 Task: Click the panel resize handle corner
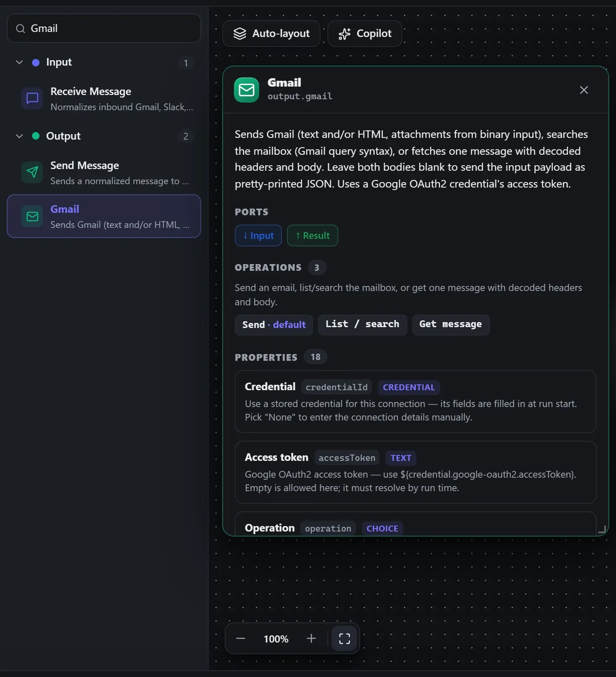click(x=602, y=530)
